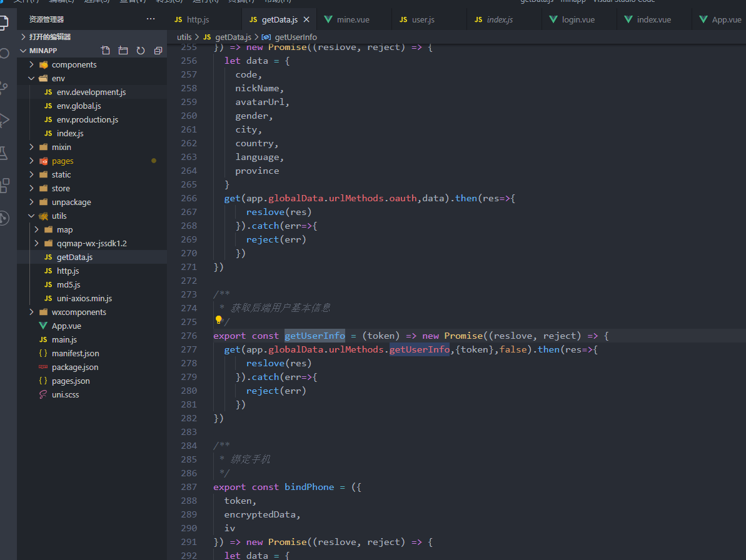Viewport: 746px width, 560px height.
Task: Open manifest.json file
Action: pyautogui.click(x=92, y=353)
